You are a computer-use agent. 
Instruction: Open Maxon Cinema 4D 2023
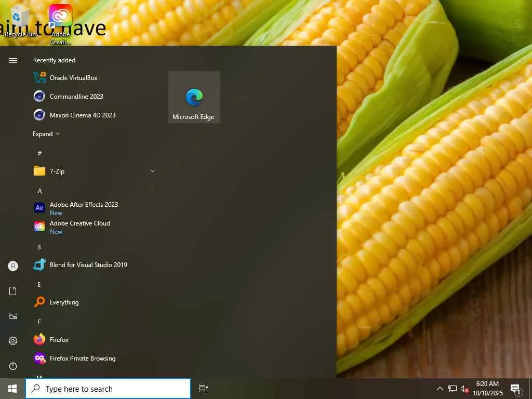tap(95, 115)
